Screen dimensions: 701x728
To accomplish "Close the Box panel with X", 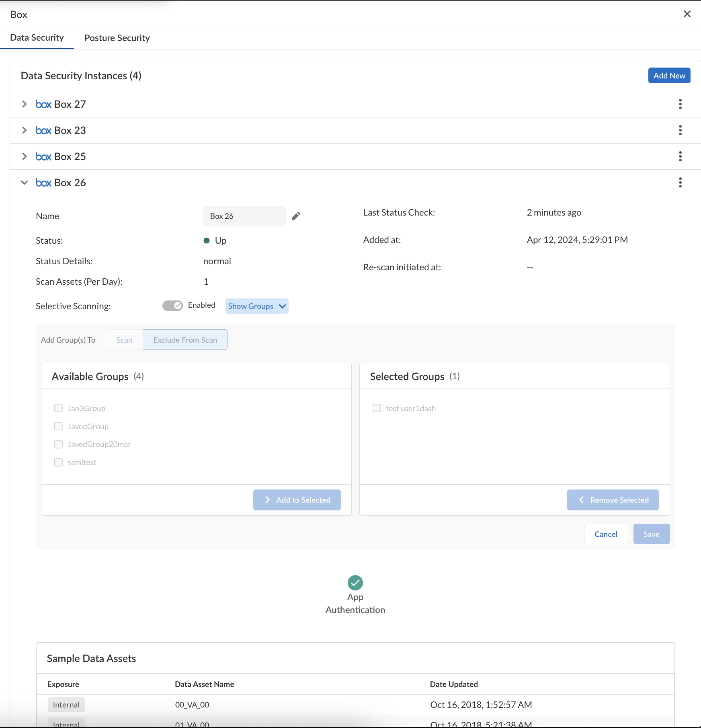I will tap(687, 14).
